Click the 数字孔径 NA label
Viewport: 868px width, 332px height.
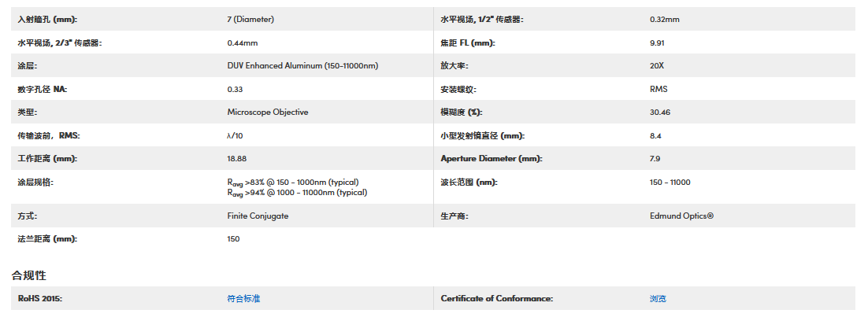43,90
